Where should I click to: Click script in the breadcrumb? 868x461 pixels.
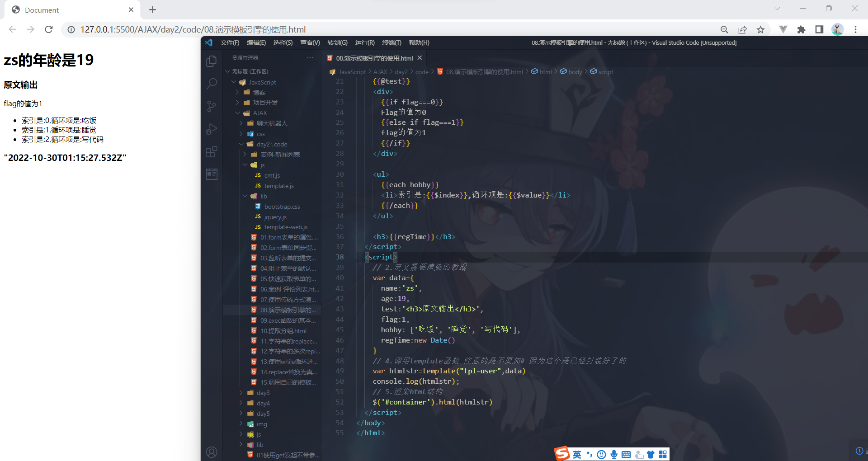[605, 72]
